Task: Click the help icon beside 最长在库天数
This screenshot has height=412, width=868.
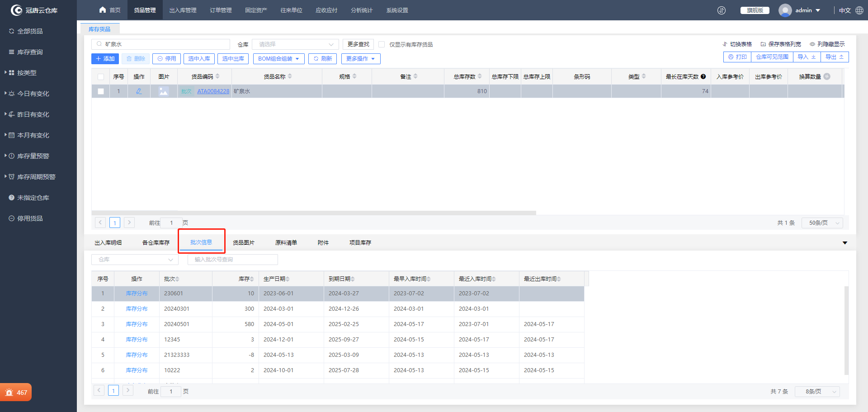Action: [x=703, y=77]
